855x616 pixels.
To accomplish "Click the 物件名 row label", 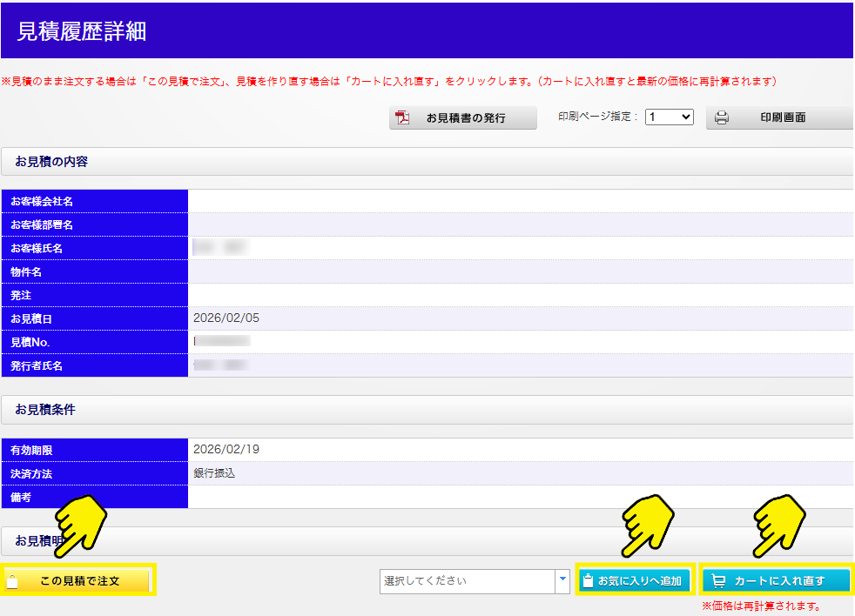I will point(26,272).
